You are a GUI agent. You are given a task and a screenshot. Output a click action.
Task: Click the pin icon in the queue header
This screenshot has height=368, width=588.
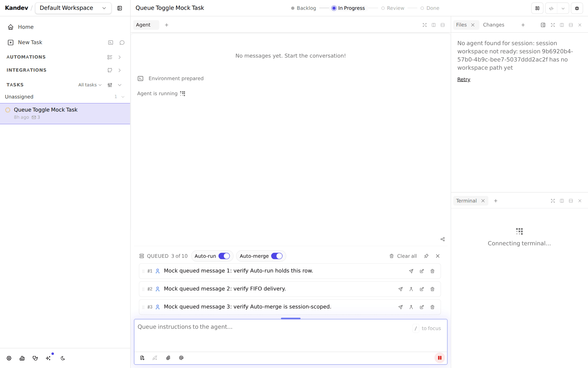426,256
